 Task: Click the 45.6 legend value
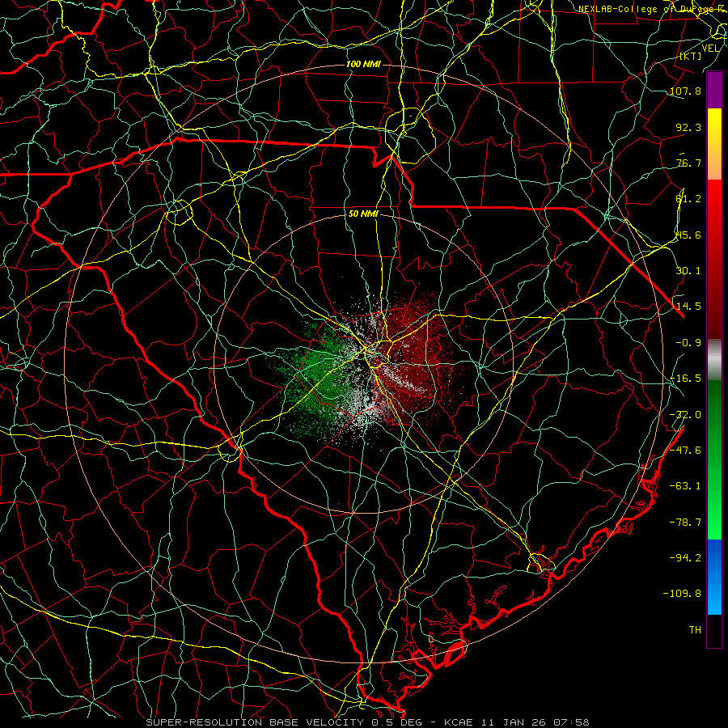(688, 235)
